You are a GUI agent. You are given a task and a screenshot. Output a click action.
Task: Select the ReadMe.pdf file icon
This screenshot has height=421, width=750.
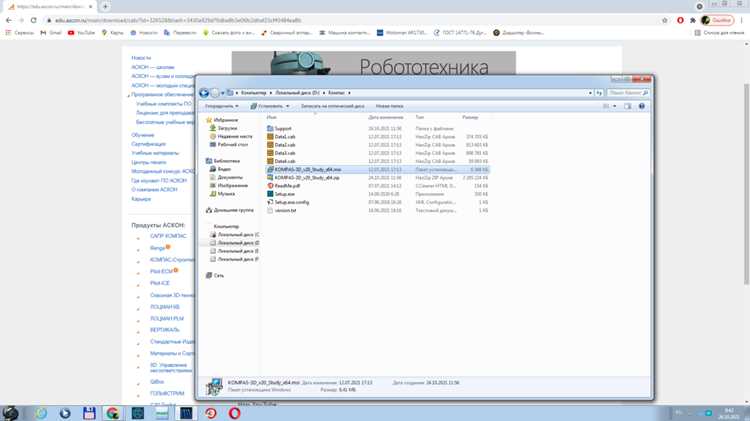(x=270, y=186)
